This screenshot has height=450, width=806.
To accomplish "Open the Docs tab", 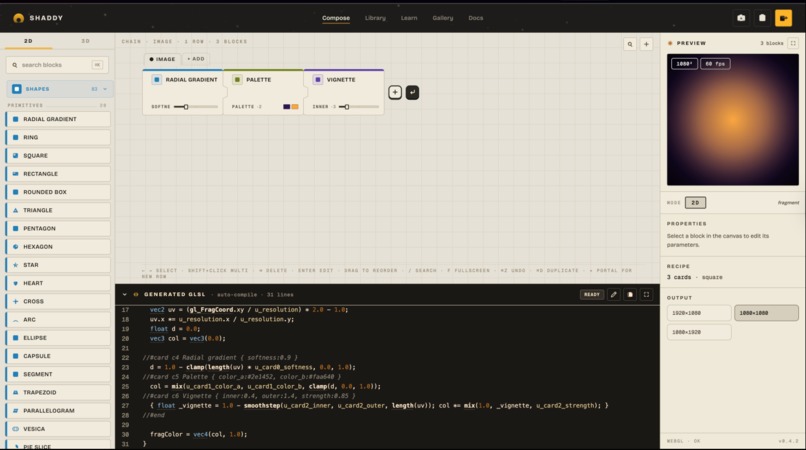I will tap(475, 18).
